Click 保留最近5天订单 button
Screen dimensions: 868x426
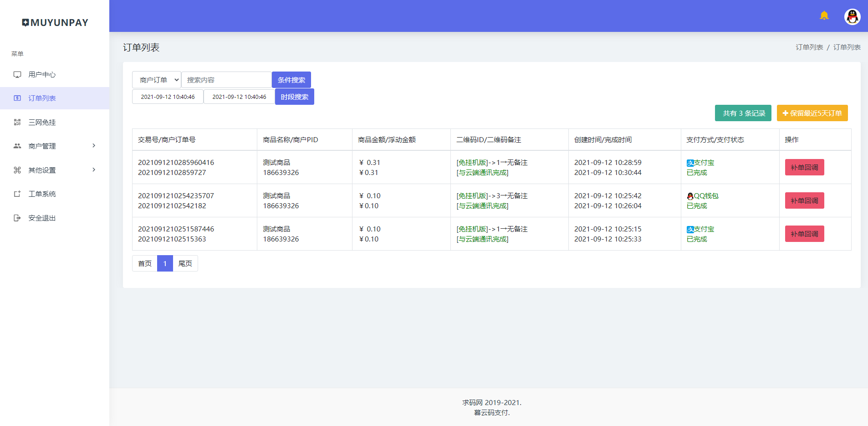pyautogui.click(x=812, y=113)
